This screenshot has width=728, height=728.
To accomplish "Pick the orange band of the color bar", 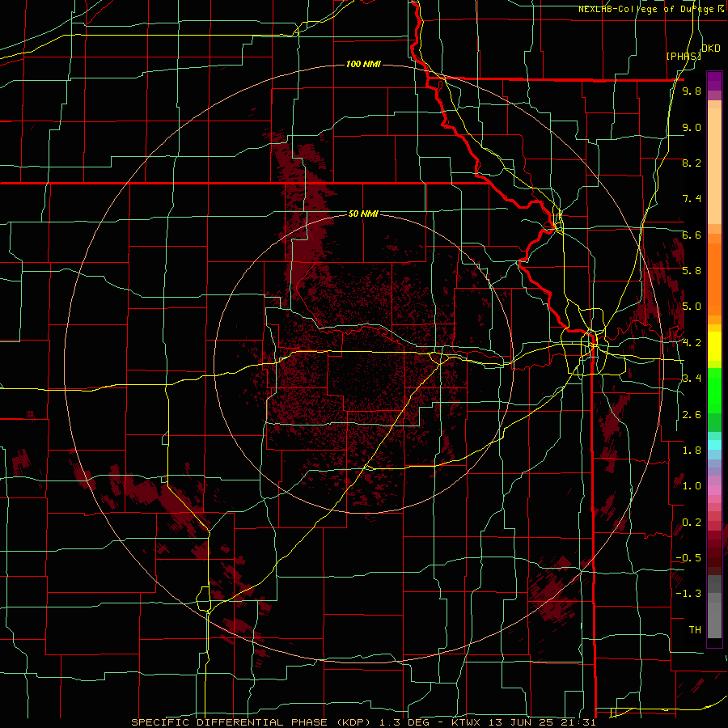I will 714,278.
